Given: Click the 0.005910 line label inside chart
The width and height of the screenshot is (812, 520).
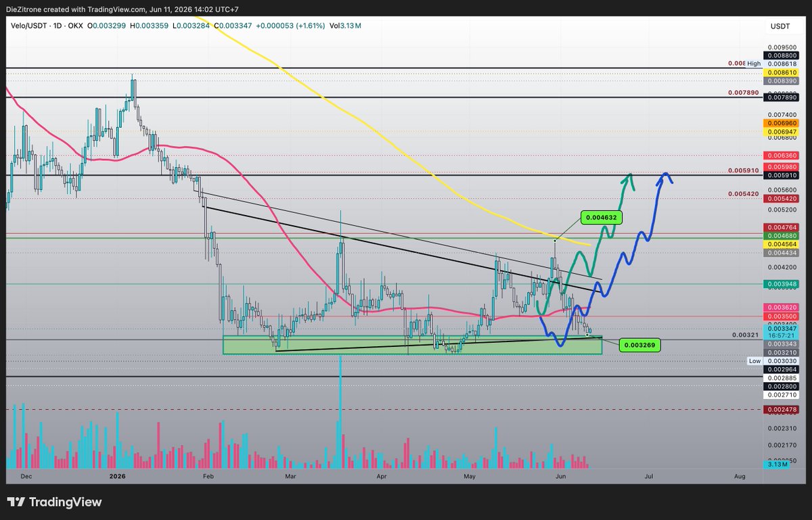Looking at the screenshot, I should [x=743, y=170].
